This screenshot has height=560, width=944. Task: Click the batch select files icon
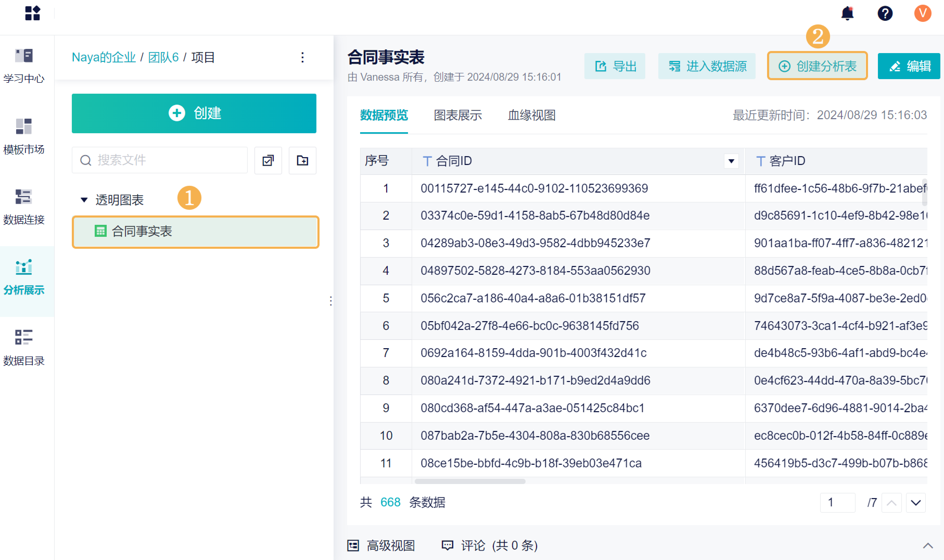268,160
